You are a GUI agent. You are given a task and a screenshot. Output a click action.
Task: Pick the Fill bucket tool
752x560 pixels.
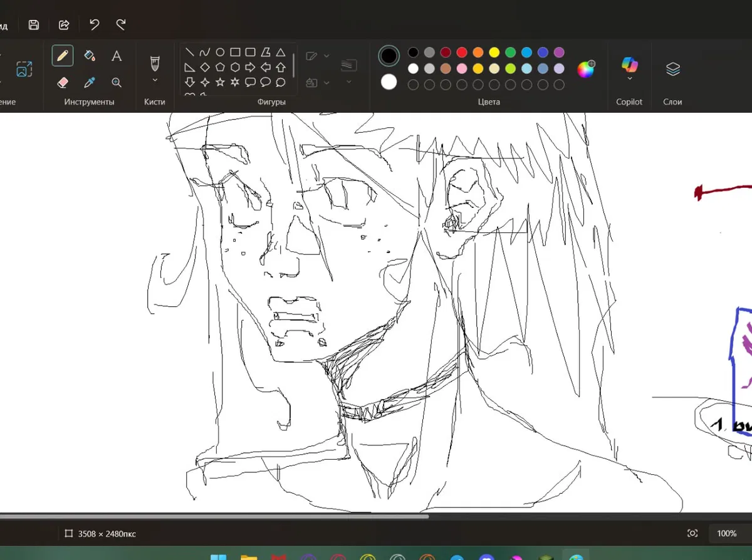(x=89, y=56)
